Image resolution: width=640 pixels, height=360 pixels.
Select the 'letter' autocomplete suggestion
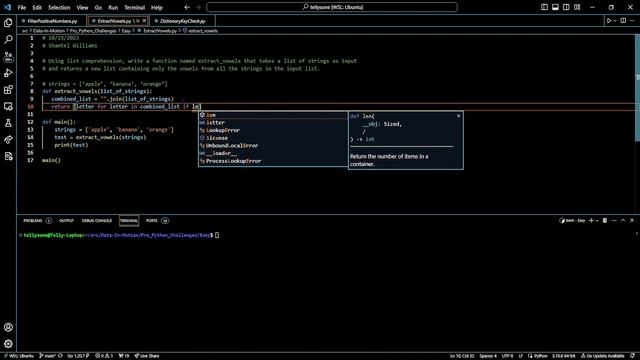(273, 122)
